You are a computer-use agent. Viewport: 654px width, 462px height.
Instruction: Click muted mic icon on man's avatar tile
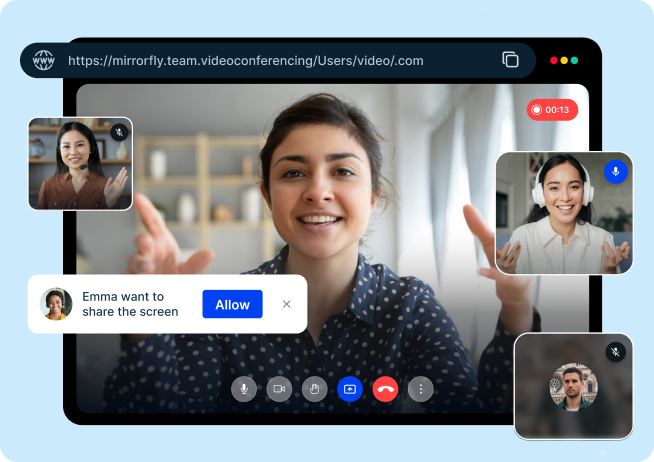[616, 352]
